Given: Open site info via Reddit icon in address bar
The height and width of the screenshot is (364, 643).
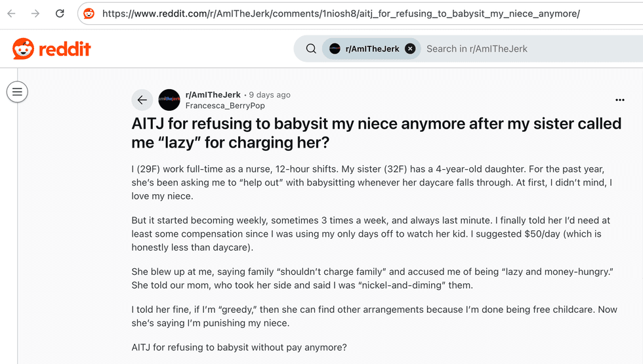Looking at the screenshot, I should (x=89, y=14).
